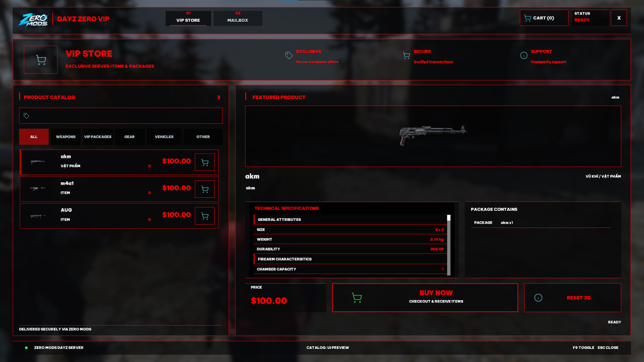
Task: Click the ESC Close hint
Action: pos(608,348)
